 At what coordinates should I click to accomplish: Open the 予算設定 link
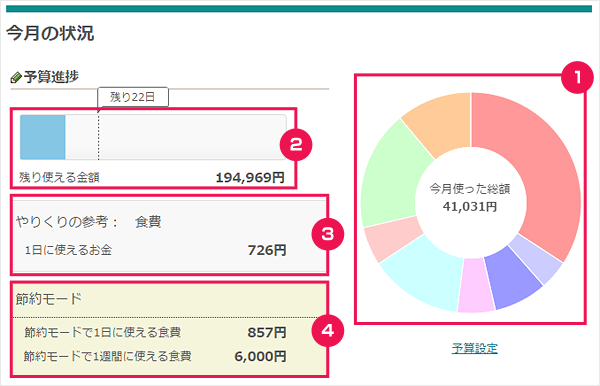[x=474, y=348]
